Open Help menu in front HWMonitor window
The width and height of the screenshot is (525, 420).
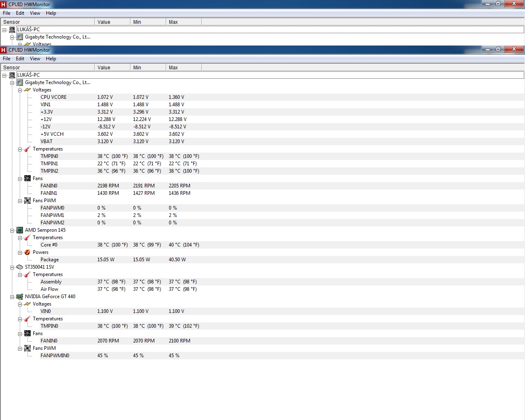(x=51, y=59)
